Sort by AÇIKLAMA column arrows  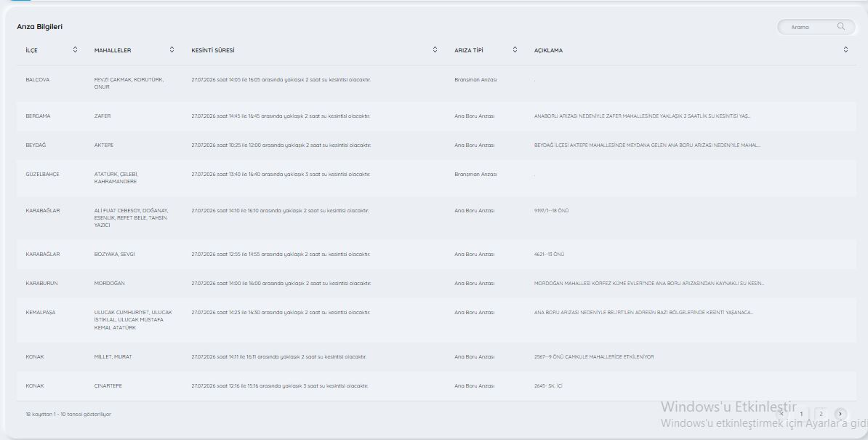[846, 49]
